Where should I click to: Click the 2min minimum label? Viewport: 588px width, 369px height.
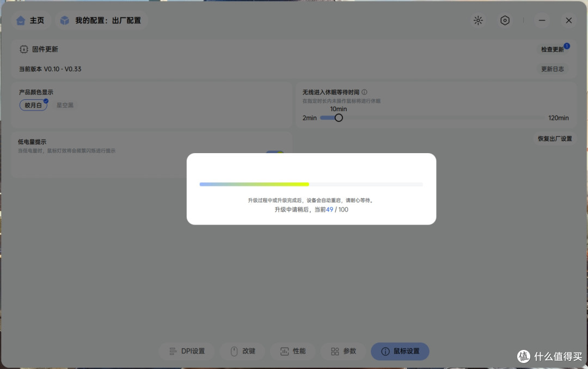click(x=309, y=118)
